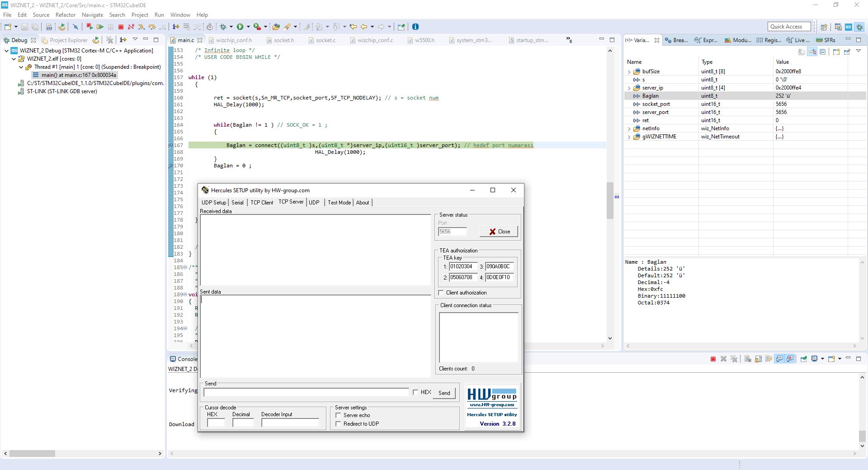Expand bufSize variable in Variables view
This screenshot has height=470, width=868.
click(x=629, y=71)
